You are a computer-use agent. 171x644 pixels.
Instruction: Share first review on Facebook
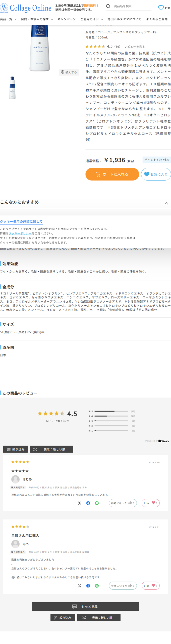88,503
